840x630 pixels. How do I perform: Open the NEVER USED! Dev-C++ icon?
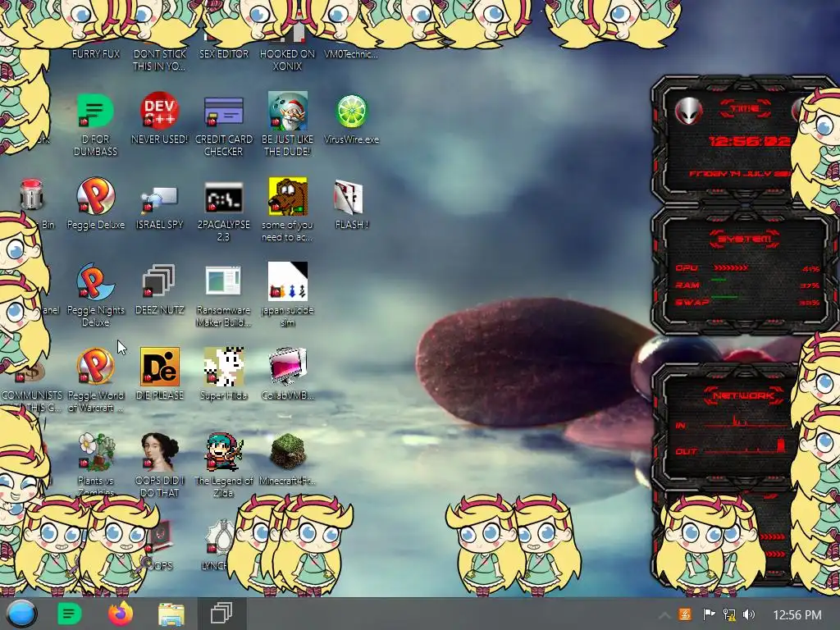pyautogui.click(x=159, y=112)
